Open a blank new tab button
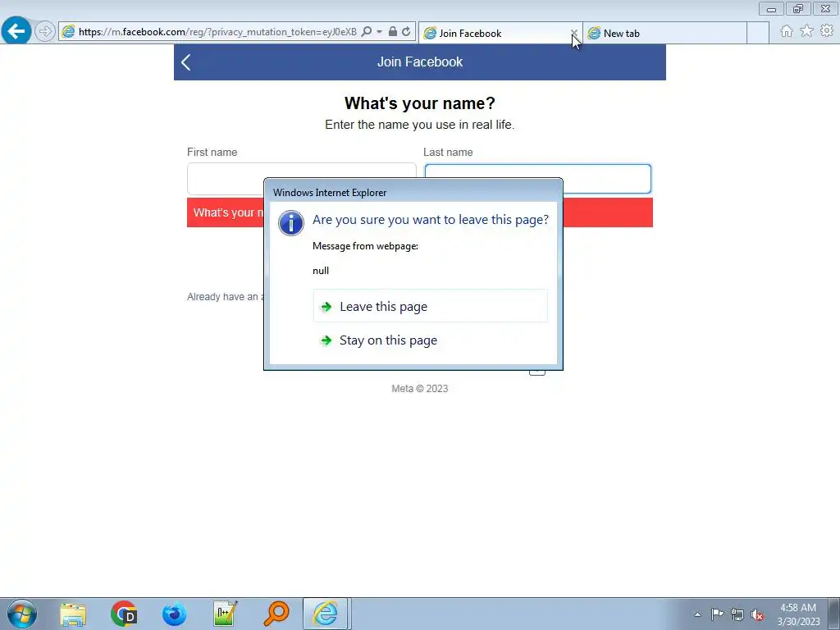The height and width of the screenshot is (630, 840). point(757,33)
